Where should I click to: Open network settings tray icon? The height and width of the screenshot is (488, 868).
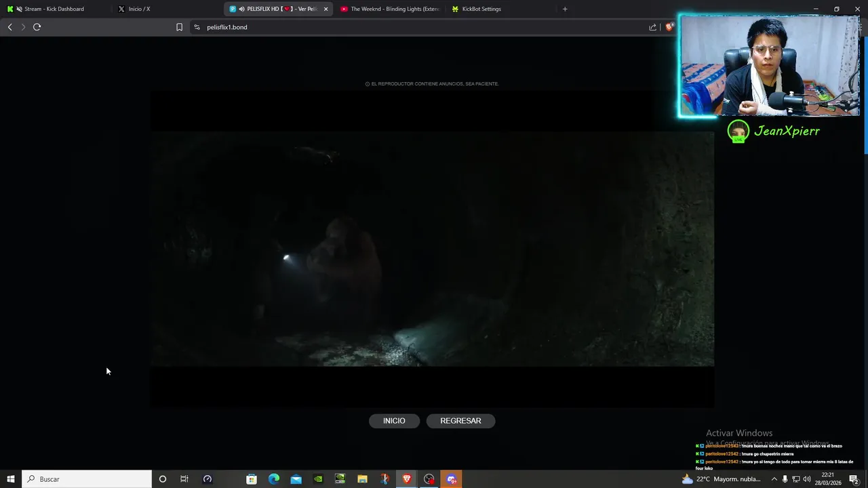tap(795, 479)
